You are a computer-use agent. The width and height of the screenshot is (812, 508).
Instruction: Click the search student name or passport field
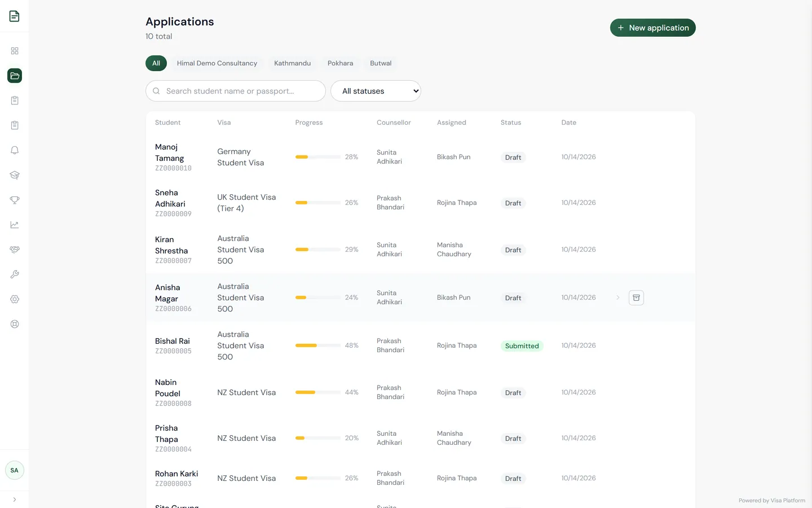pyautogui.click(x=236, y=91)
